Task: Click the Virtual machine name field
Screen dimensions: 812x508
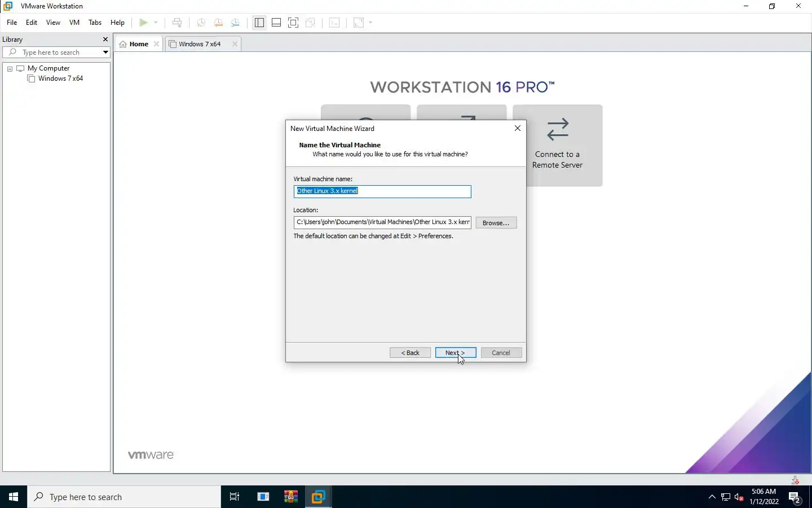Action: pos(382,191)
